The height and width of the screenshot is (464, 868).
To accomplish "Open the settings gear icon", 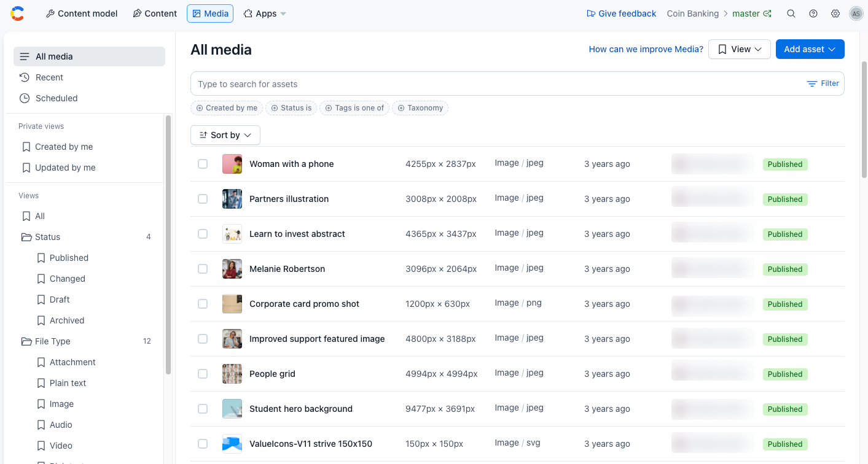I will click(x=835, y=14).
